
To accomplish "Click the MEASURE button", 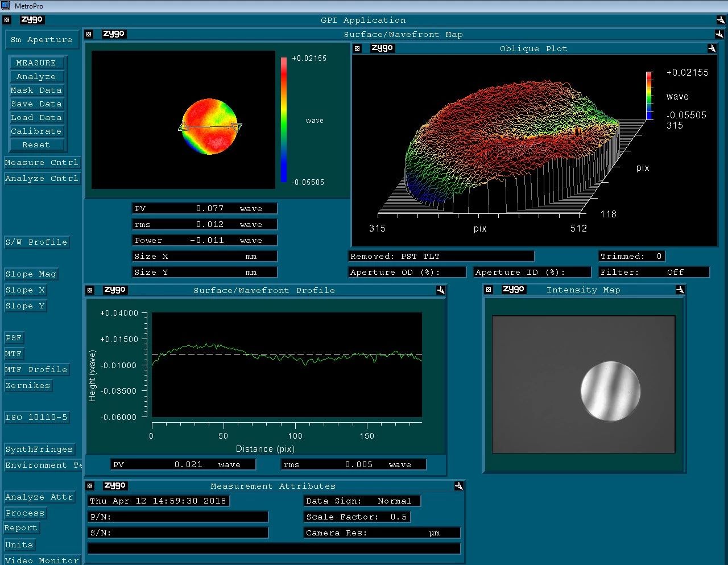I will coord(36,63).
